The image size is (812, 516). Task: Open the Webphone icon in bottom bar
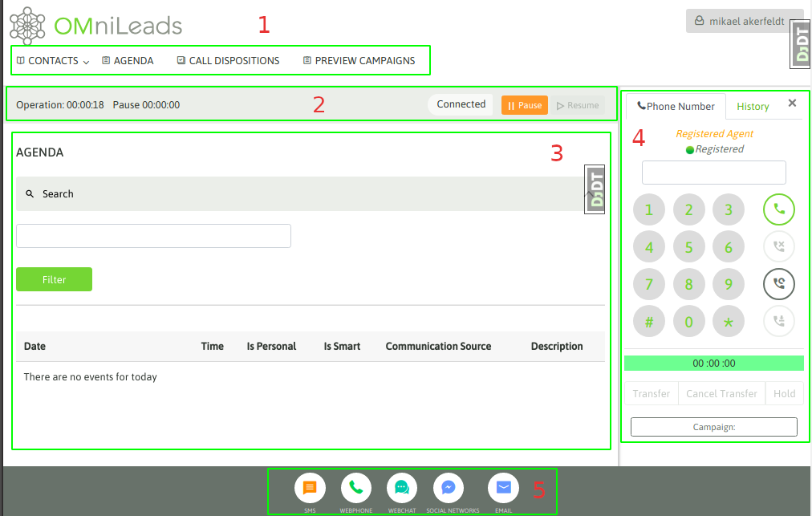(355, 488)
